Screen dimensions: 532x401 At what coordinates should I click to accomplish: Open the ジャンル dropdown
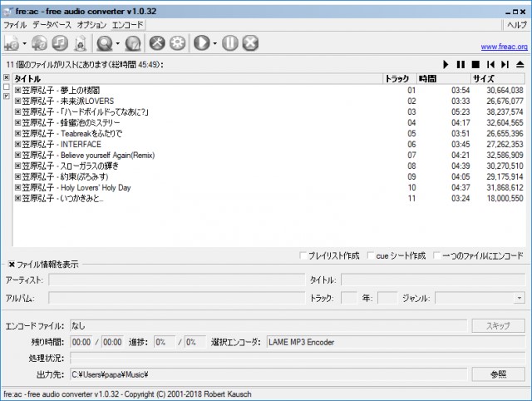pyautogui.click(x=520, y=298)
